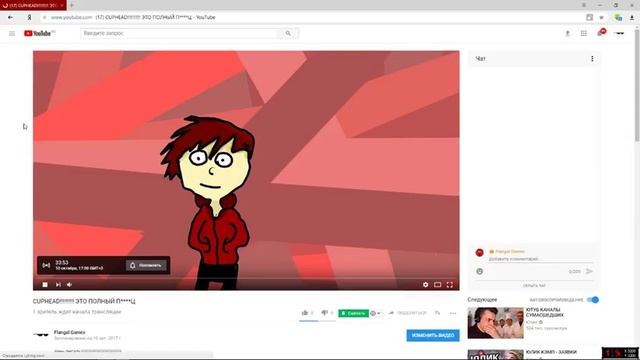This screenshot has width=640, height=360.
Task: Click the 'Поделиться' share button
Action: (407, 313)
